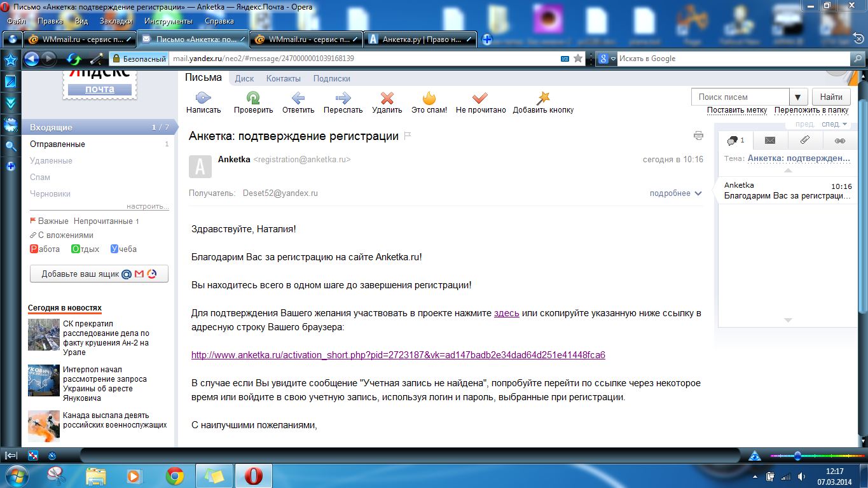The height and width of the screenshot is (488, 868).
Task: Open the notes panel in Opera sidebar
Action: 11,81
